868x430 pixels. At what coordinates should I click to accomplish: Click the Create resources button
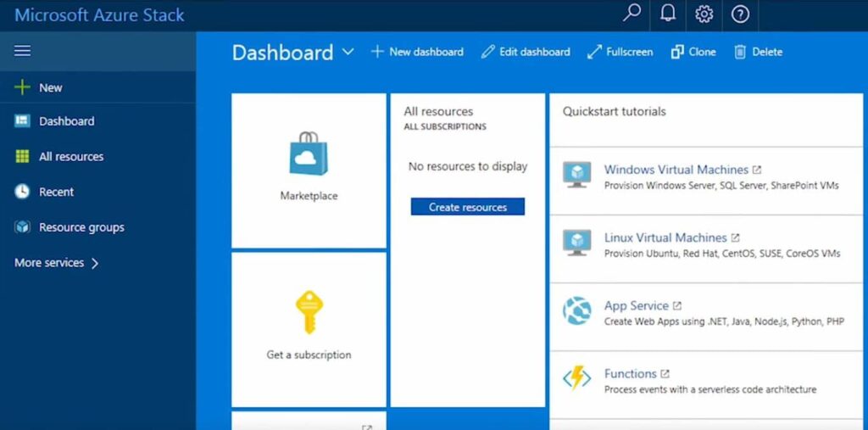click(468, 207)
